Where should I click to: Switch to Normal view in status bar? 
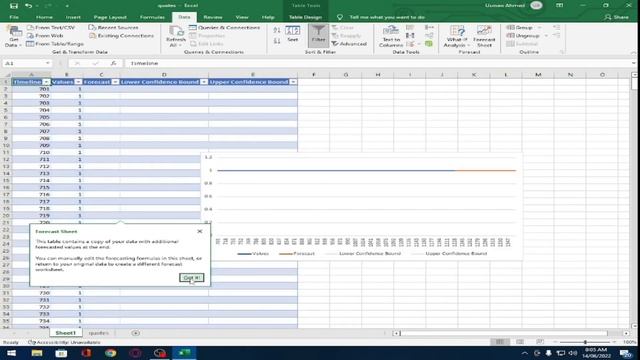500,342
